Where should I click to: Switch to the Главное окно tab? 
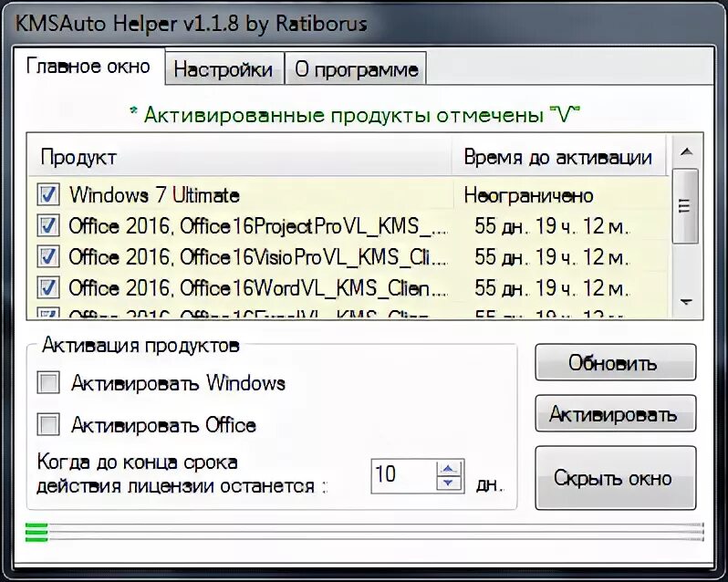coord(88,67)
